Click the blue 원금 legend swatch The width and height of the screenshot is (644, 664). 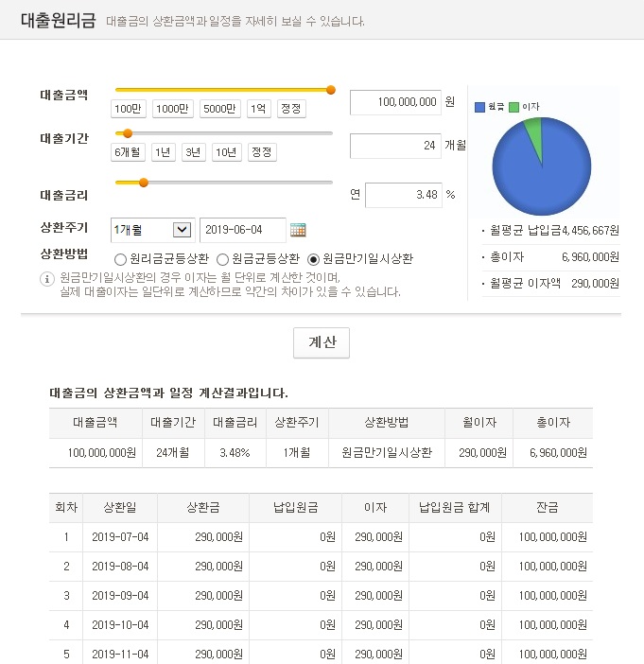click(479, 107)
